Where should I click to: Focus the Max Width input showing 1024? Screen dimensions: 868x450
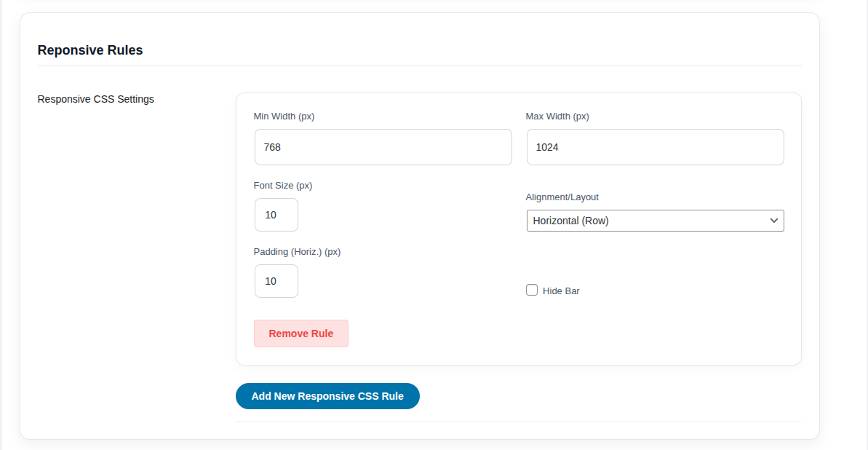655,147
